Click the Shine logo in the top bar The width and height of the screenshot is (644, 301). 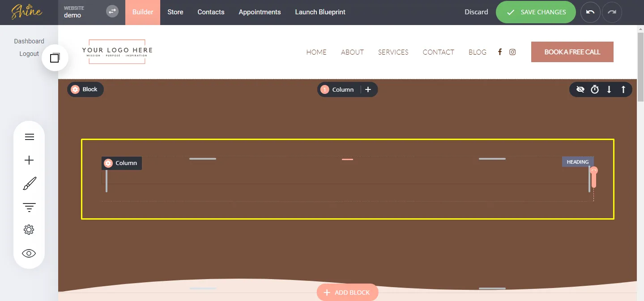(x=26, y=12)
